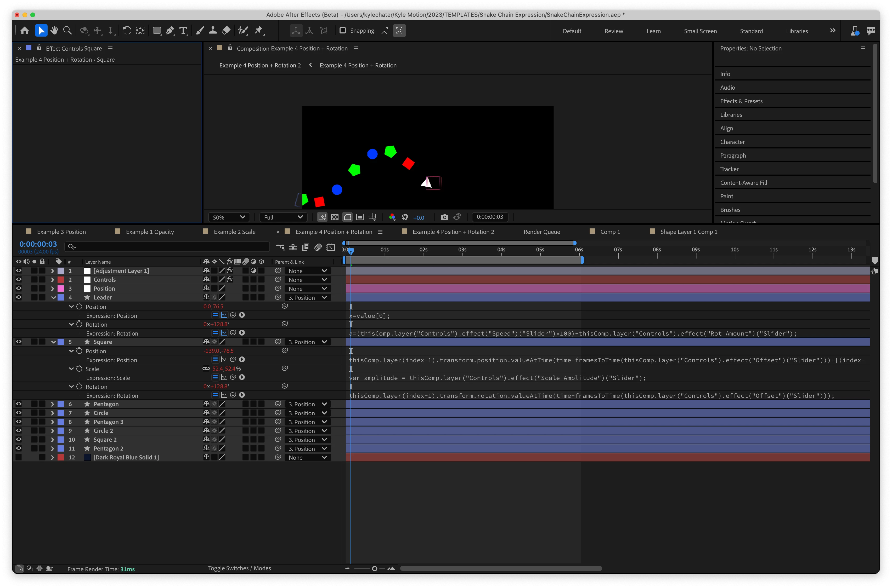Click the timeline zoom slider handle
Screen dimensions: 892x588
click(x=374, y=568)
